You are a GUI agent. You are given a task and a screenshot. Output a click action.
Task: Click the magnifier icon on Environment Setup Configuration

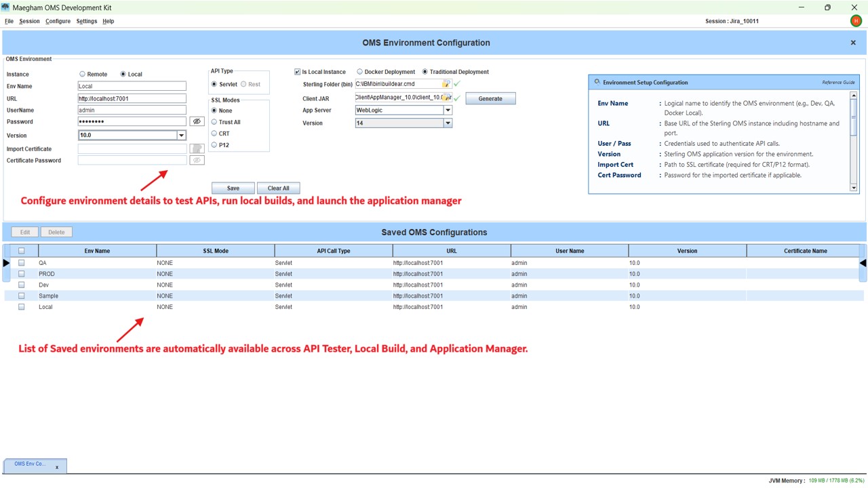tap(595, 81)
